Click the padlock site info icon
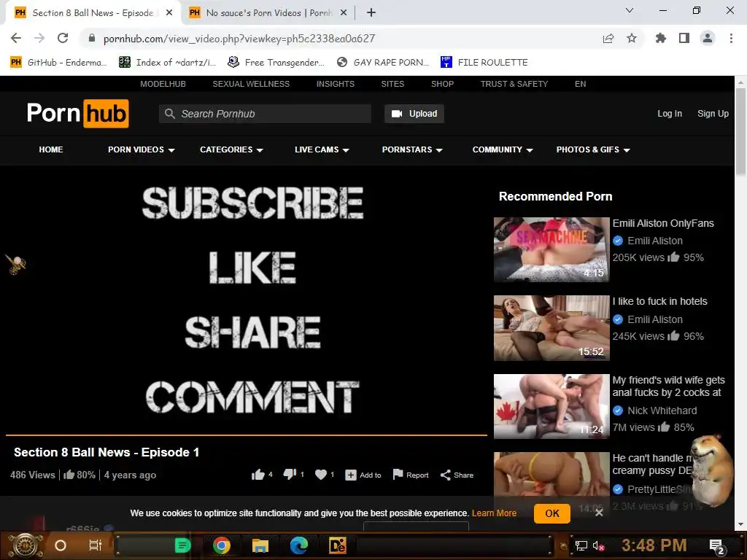This screenshot has width=747, height=560. coord(92,38)
